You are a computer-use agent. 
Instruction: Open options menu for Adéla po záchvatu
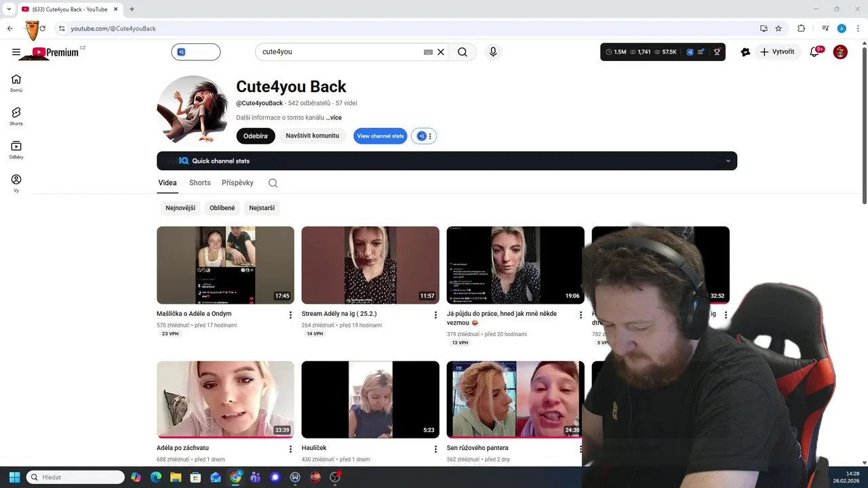coord(290,449)
